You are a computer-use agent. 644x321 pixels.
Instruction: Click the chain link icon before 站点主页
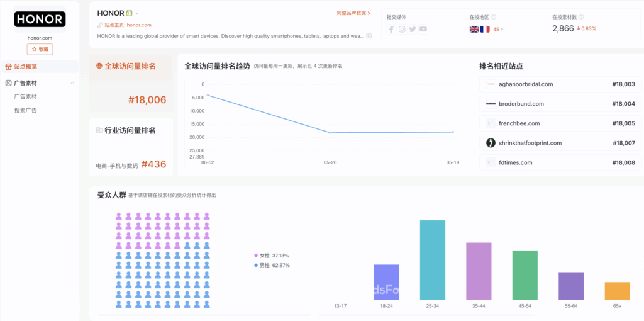(100, 25)
